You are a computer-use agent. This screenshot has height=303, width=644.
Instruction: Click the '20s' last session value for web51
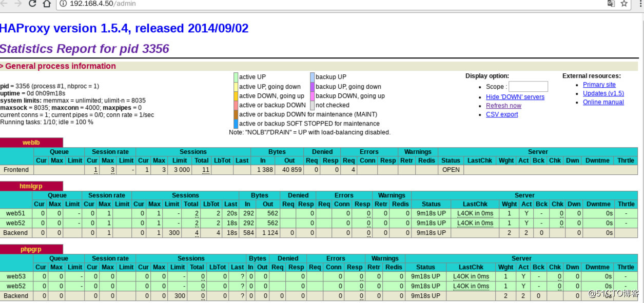231,213
